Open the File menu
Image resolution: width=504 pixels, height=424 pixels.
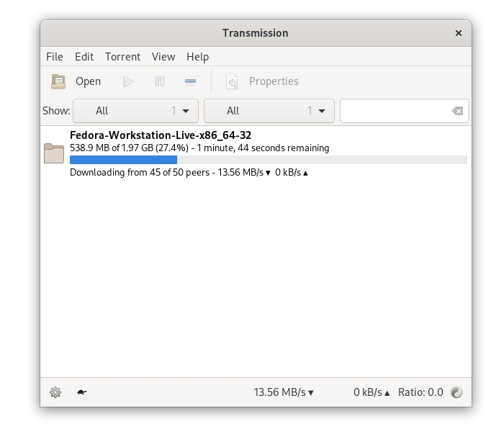tap(55, 57)
